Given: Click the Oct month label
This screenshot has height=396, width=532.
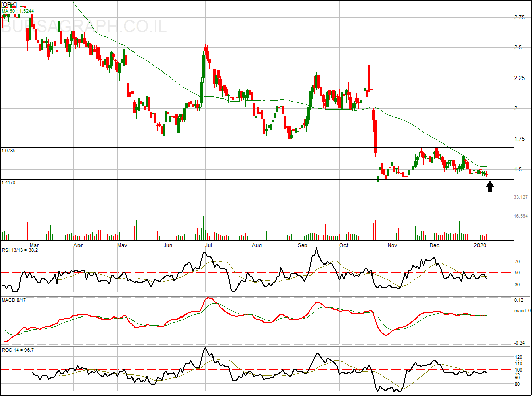Looking at the screenshot, I should (x=343, y=245).
